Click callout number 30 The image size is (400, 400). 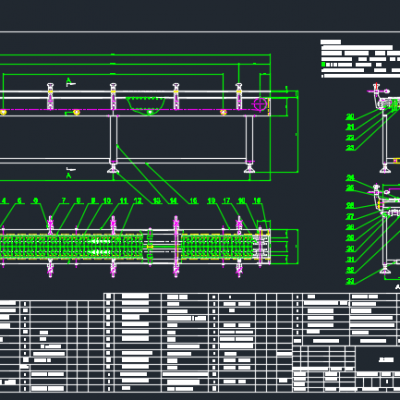coord(350,249)
